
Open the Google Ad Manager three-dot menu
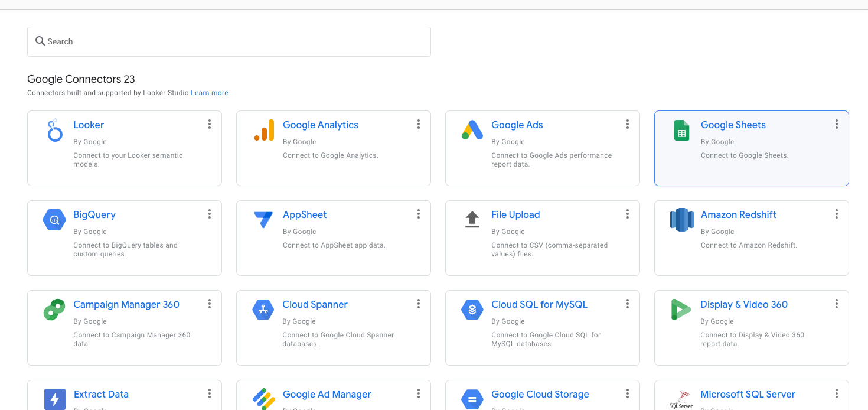coord(418,393)
